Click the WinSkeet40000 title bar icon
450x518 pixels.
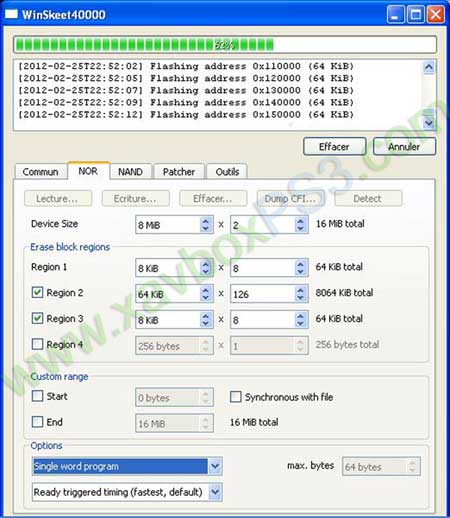[11, 14]
